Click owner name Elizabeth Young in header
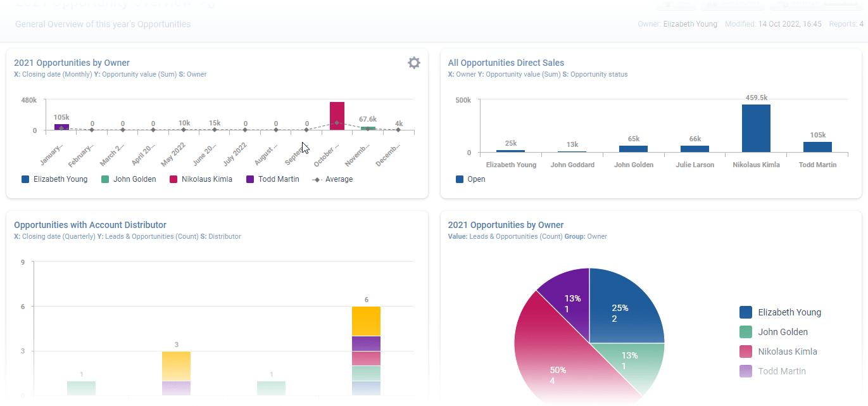868x406 pixels. click(690, 24)
